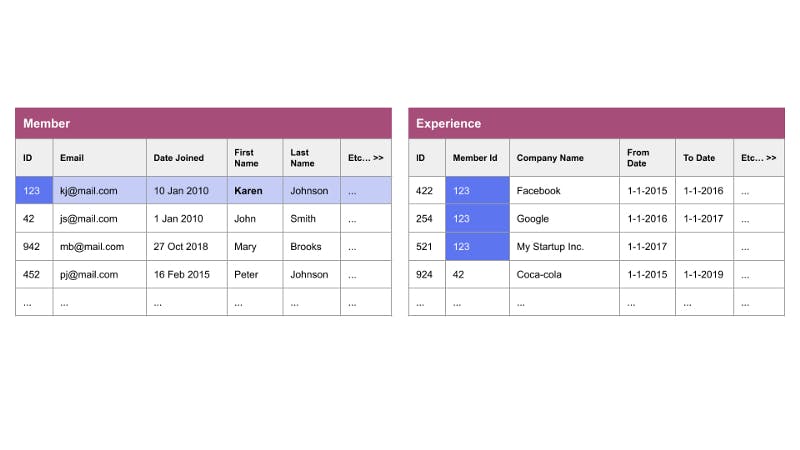Expand Experience table's 'Etc... >>' column header

pos(759,158)
